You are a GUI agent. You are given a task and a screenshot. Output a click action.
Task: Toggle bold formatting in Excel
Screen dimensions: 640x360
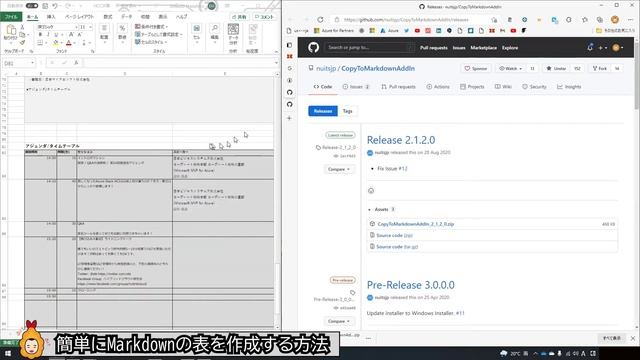point(40,35)
